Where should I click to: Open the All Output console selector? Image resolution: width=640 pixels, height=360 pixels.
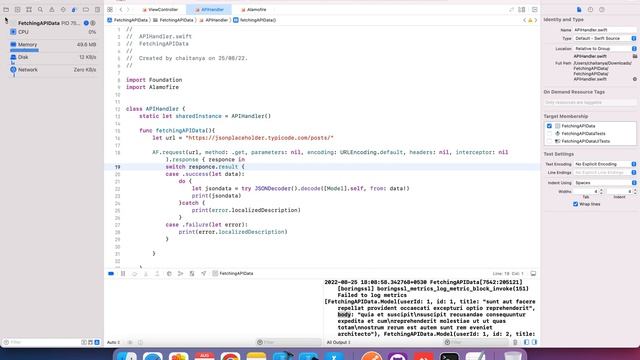point(338,342)
